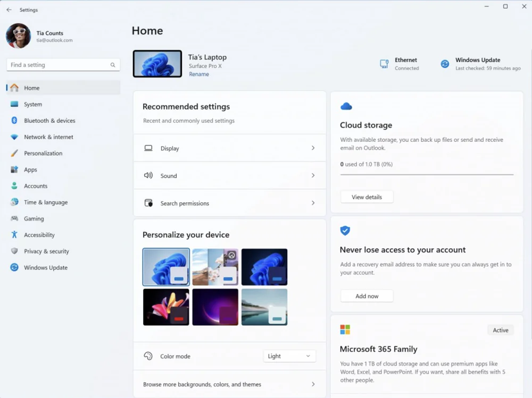Go to Home in sidebar
The width and height of the screenshot is (532, 398).
(63, 88)
